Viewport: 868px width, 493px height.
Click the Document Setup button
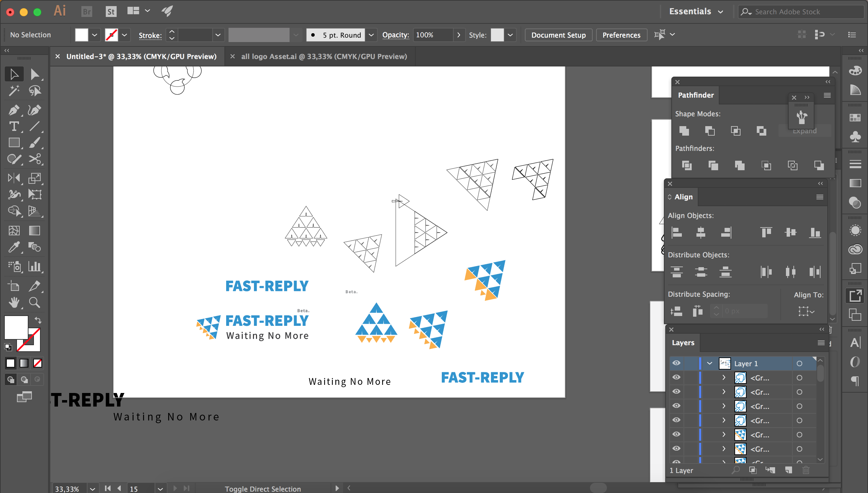(x=558, y=35)
